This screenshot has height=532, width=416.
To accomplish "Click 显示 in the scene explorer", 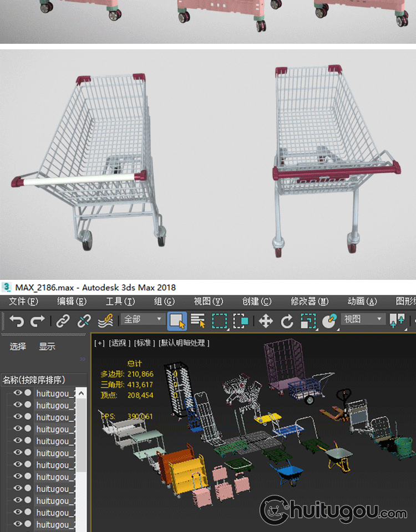I will 47,346.
